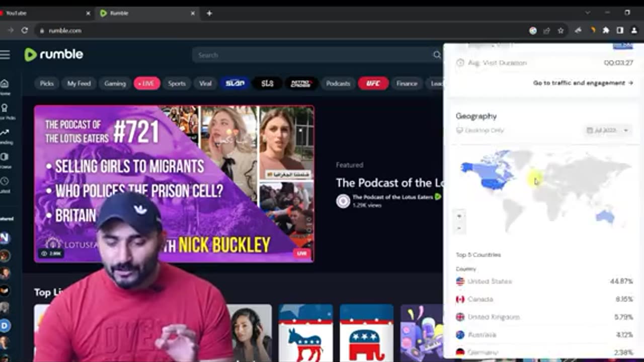Open Trending in sidebar
This screenshot has height=362, width=644.
[5, 136]
